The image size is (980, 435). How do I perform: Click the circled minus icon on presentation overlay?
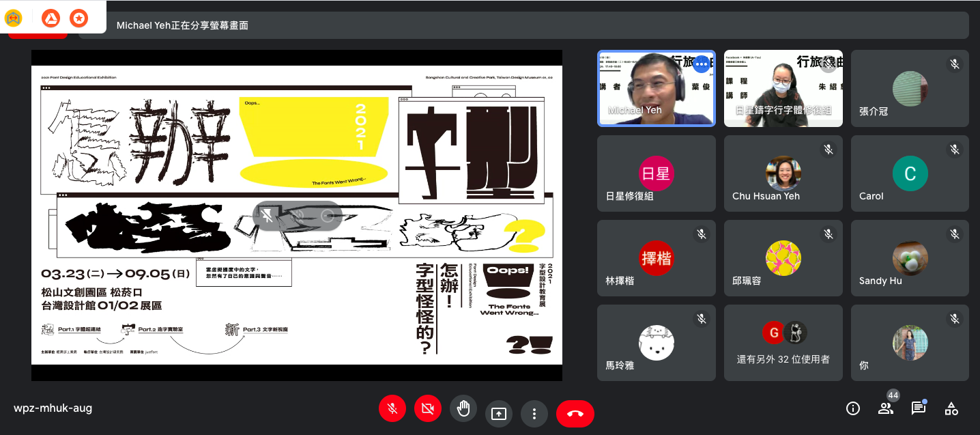pyautogui.click(x=328, y=216)
